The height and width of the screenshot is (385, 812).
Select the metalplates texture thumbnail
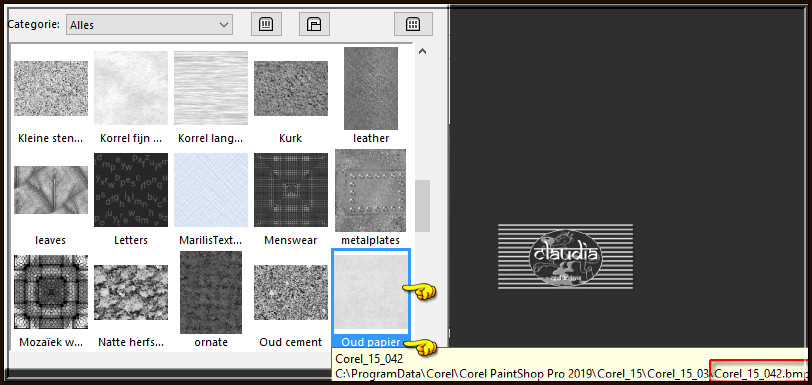(371, 190)
